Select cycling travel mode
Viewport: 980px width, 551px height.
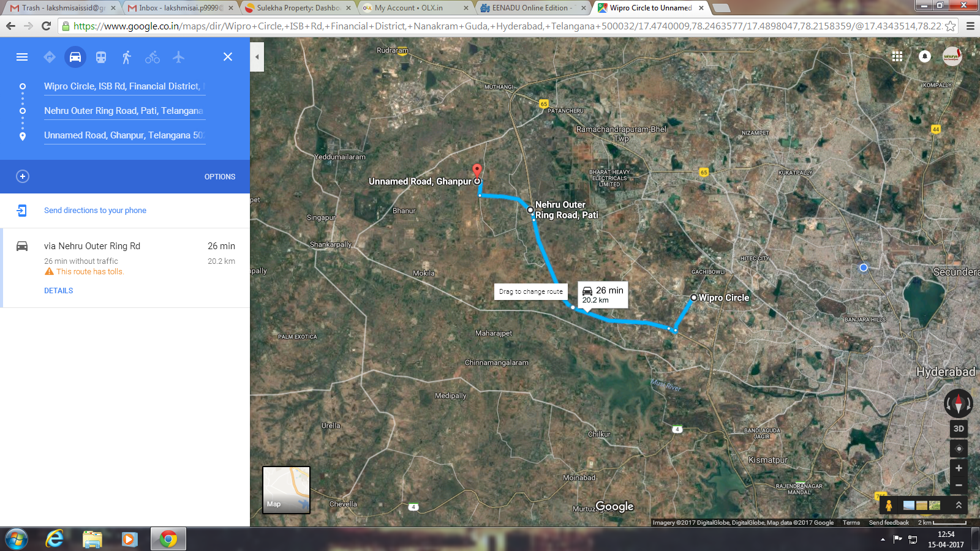point(153,57)
